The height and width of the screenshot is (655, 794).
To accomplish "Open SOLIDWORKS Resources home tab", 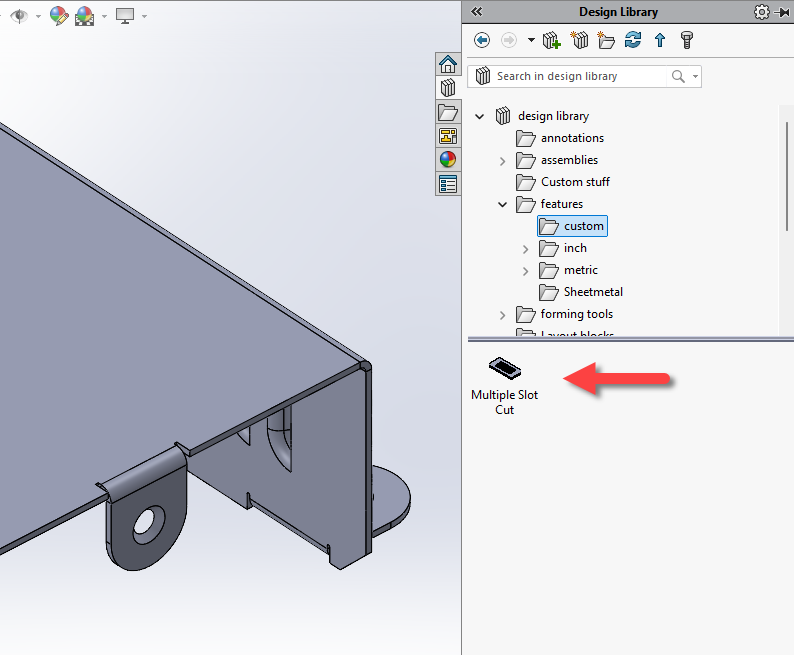I will [x=448, y=64].
